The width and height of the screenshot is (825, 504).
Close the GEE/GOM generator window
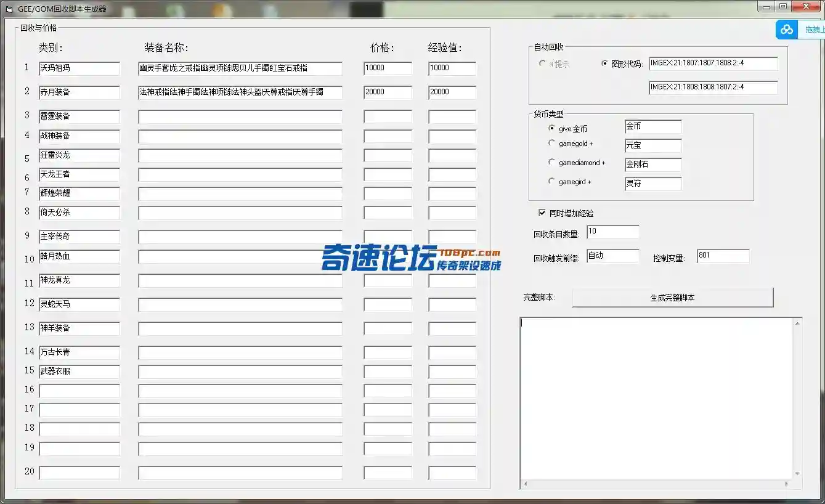coord(806,7)
